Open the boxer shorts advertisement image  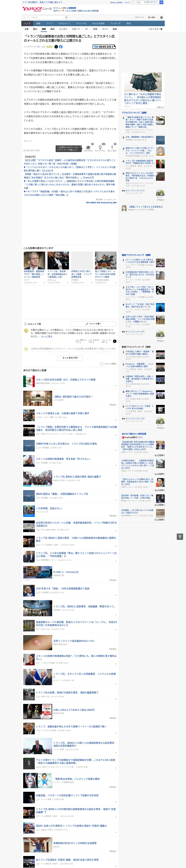143,82
